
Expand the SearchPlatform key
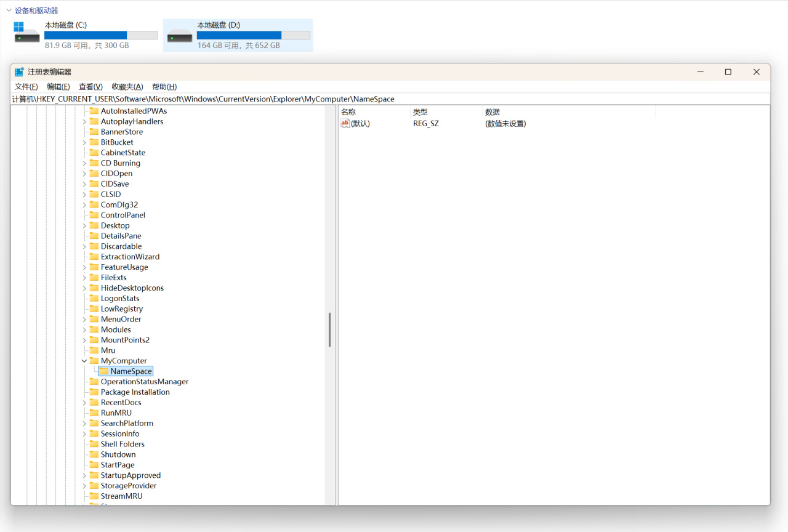click(84, 423)
